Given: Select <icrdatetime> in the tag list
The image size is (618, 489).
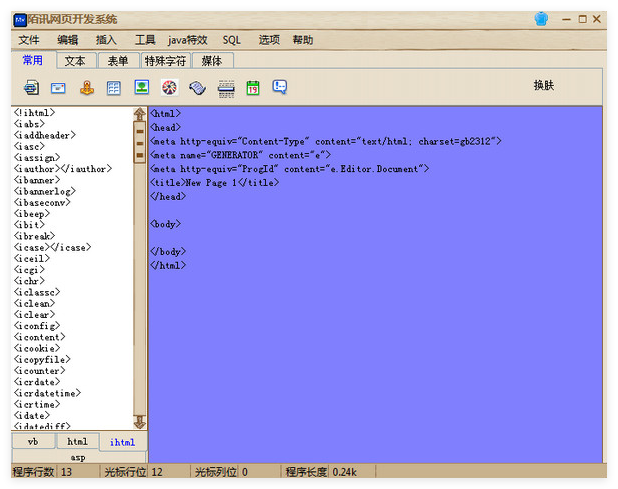Looking at the screenshot, I should [x=47, y=393].
